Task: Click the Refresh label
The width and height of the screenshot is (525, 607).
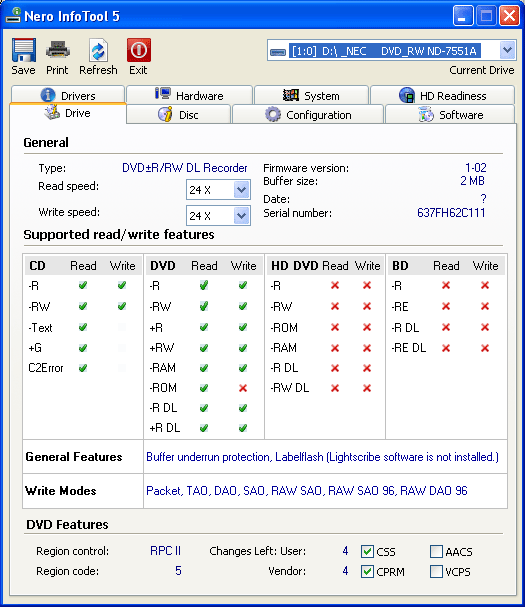Action: point(98,70)
